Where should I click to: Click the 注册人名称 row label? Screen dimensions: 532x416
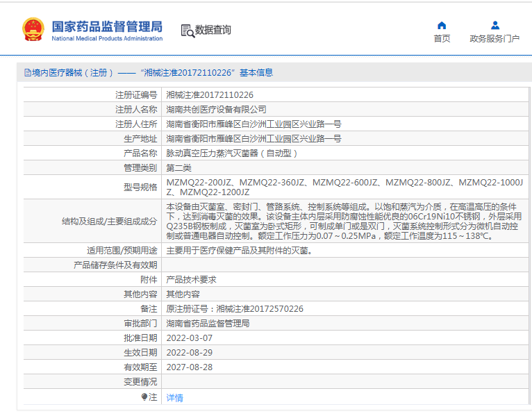tap(136, 109)
